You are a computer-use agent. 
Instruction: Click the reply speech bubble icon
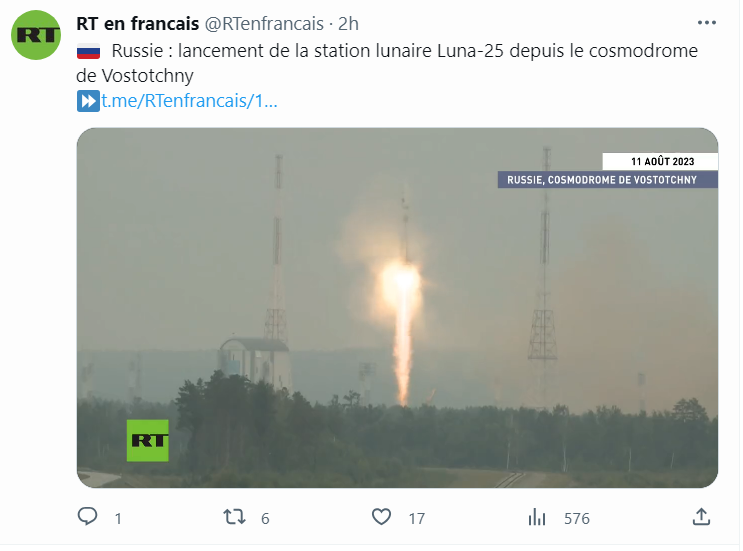88,516
